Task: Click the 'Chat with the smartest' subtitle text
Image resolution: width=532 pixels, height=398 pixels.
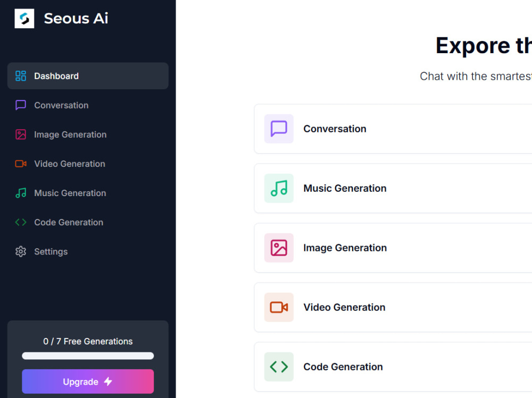Action: pyautogui.click(x=476, y=77)
